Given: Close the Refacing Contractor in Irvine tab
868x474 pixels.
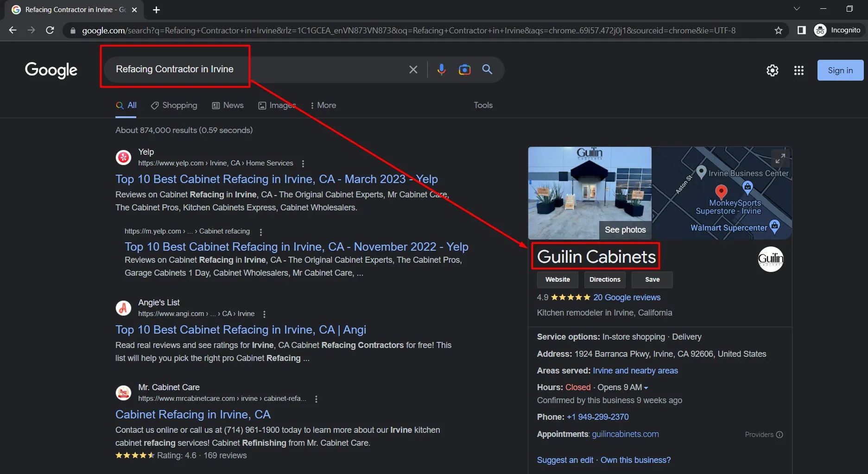Looking at the screenshot, I should pos(134,10).
